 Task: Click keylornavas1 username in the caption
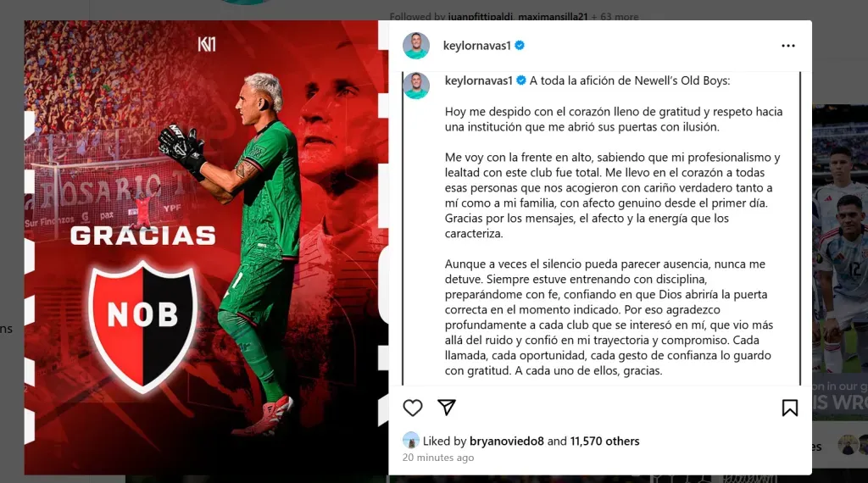[479, 80]
